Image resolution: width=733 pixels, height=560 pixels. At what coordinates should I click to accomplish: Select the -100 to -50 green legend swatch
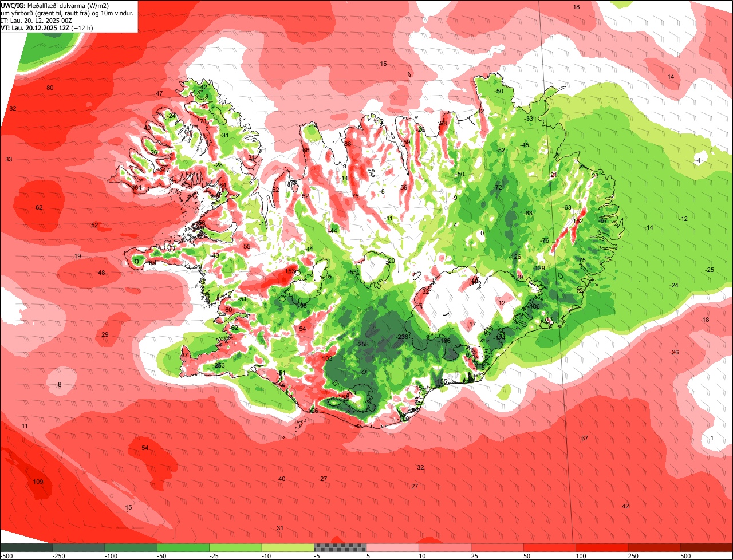tap(131, 548)
